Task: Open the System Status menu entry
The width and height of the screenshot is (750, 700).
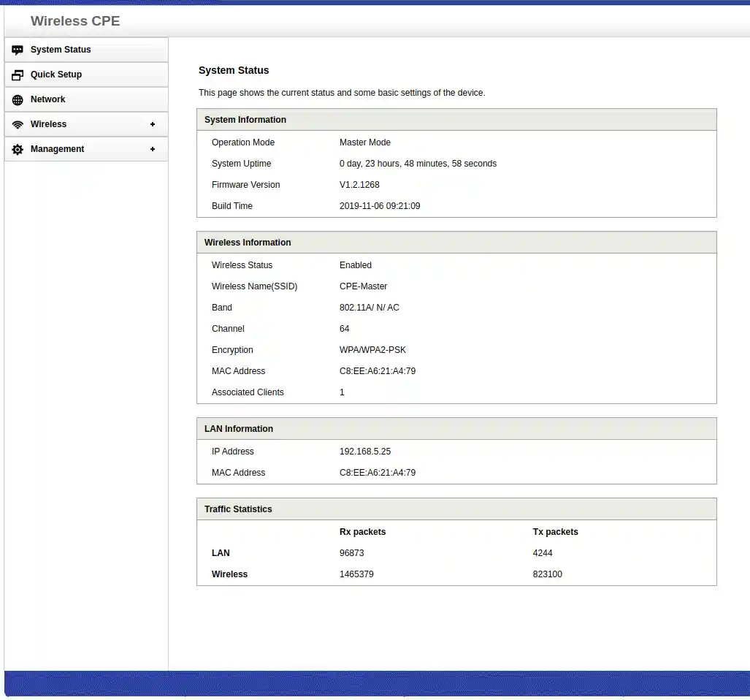Action: point(61,50)
